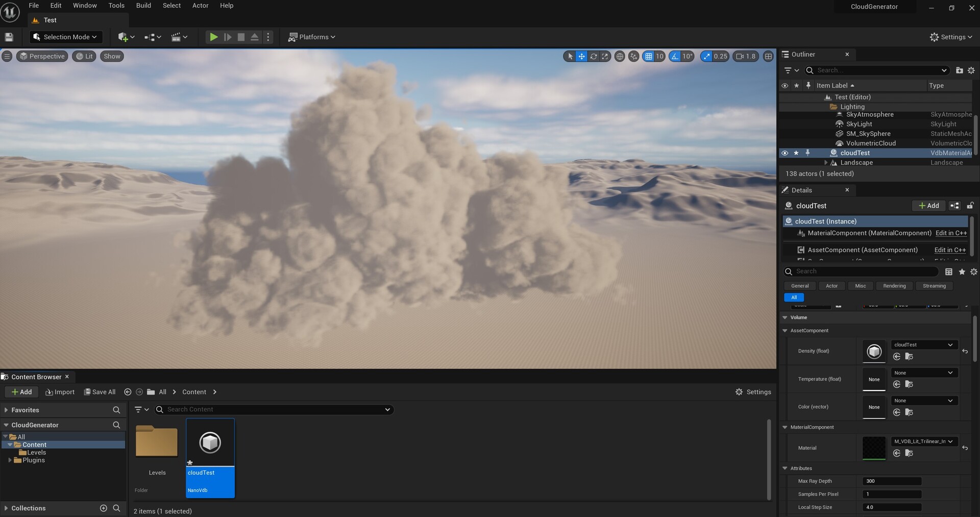This screenshot has width=980, height=517.
Task: Open the Cinematics toolbar menu
Action: [x=179, y=37]
